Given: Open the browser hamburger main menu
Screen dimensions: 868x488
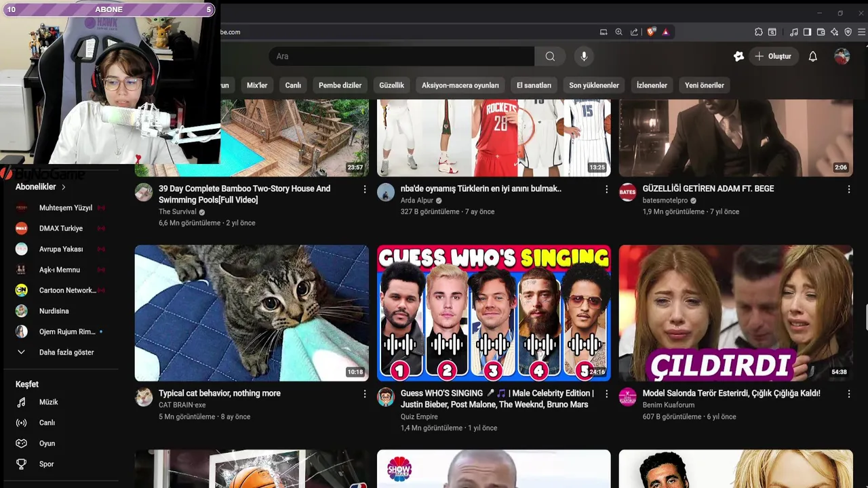Looking at the screenshot, I should (862, 32).
